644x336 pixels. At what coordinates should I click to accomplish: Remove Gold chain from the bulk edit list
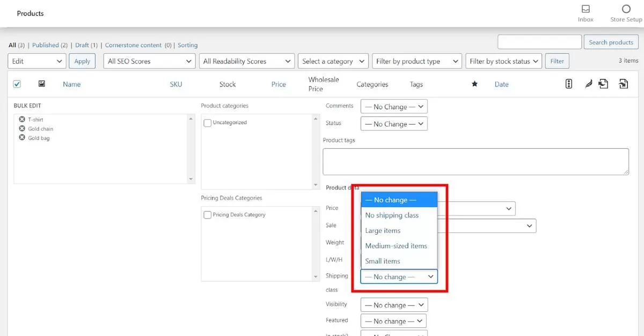click(x=22, y=128)
